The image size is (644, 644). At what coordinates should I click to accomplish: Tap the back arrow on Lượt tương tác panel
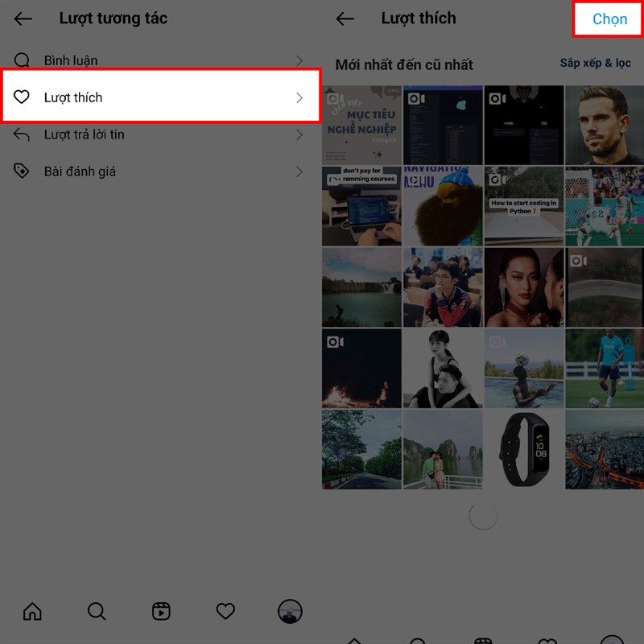pyautogui.click(x=23, y=19)
